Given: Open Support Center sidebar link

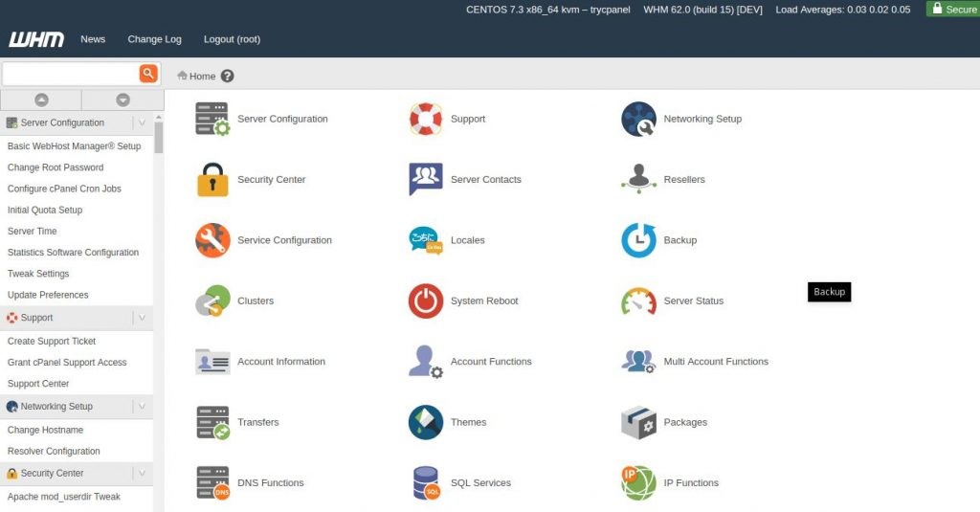Looking at the screenshot, I should [38, 383].
